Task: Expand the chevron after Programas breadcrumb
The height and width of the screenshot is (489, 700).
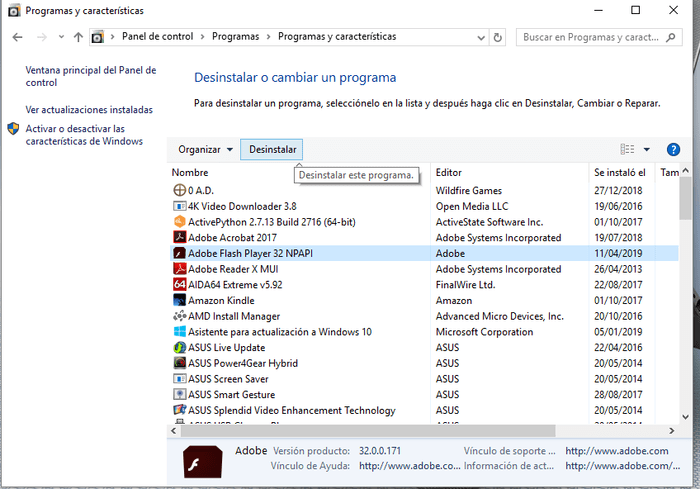Action: coord(268,37)
